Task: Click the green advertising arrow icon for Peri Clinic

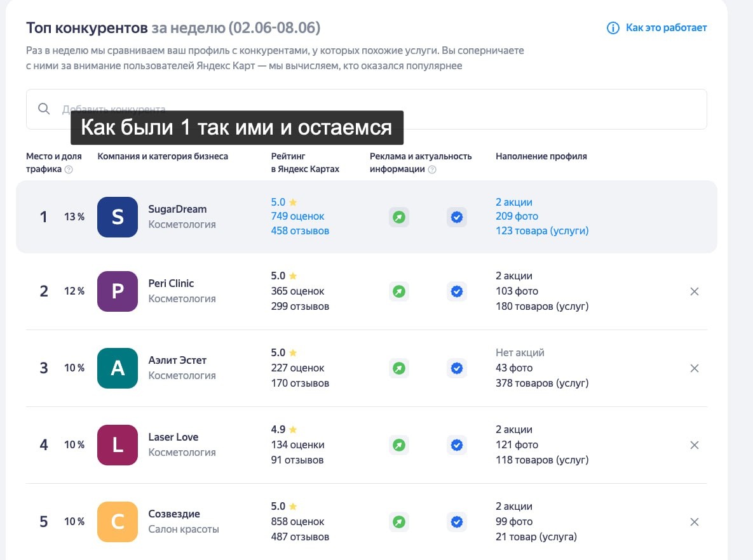Action: 398,291
